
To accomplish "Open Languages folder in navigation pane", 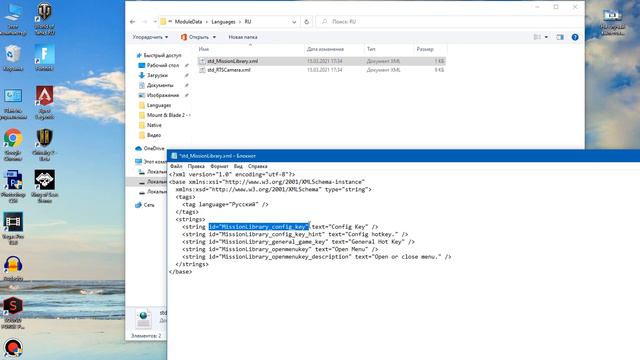I will click(x=158, y=105).
